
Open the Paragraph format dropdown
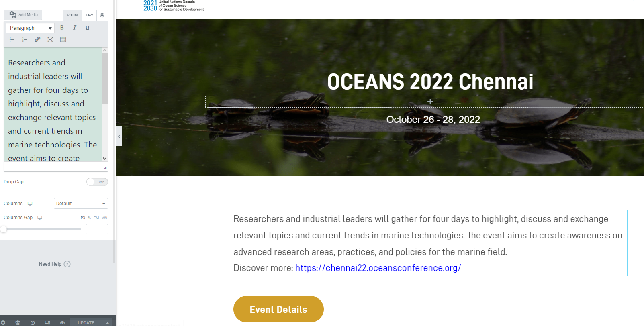click(x=31, y=28)
